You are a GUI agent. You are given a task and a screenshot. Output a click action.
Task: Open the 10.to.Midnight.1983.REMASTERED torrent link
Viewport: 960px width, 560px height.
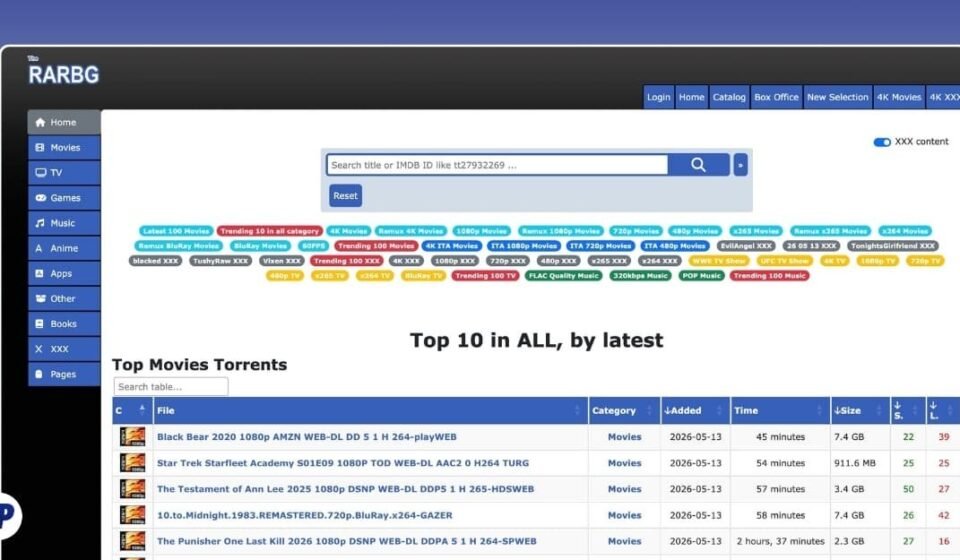[305, 515]
